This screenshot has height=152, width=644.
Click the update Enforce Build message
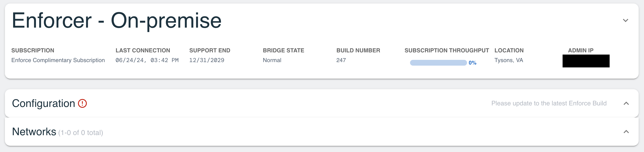coord(549,103)
